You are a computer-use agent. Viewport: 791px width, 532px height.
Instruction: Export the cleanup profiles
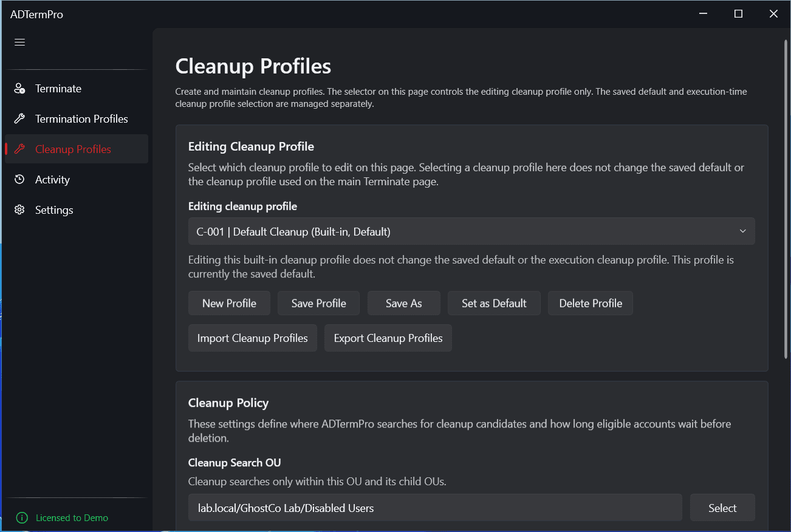click(x=388, y=338)
